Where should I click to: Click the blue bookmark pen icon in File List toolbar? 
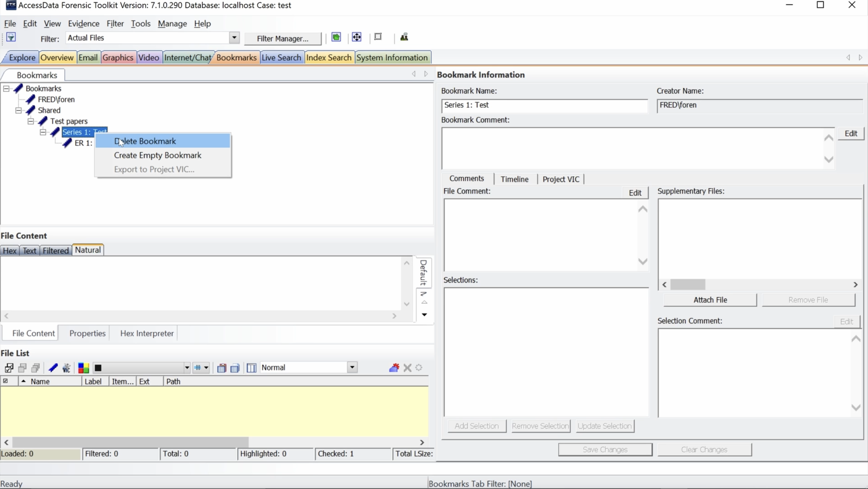(x=53, y=368)
